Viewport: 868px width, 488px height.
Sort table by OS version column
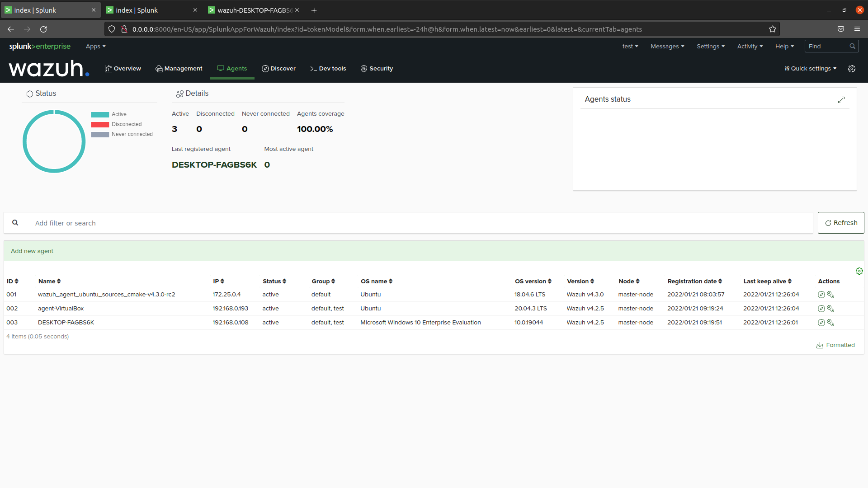pos(533,282)
